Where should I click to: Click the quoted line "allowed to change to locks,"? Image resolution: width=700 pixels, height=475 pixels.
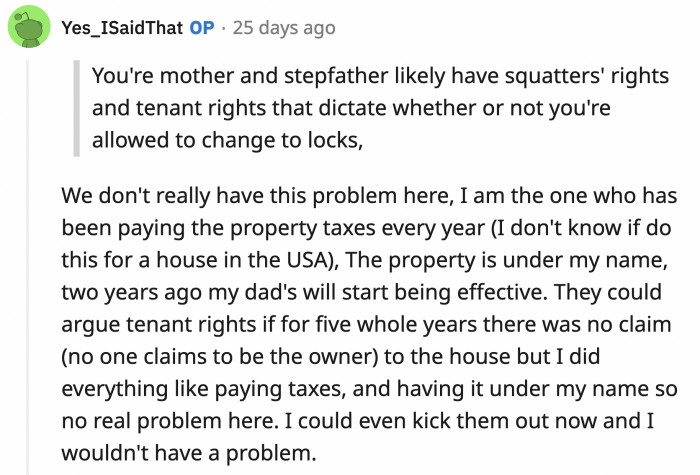[227, 141]
